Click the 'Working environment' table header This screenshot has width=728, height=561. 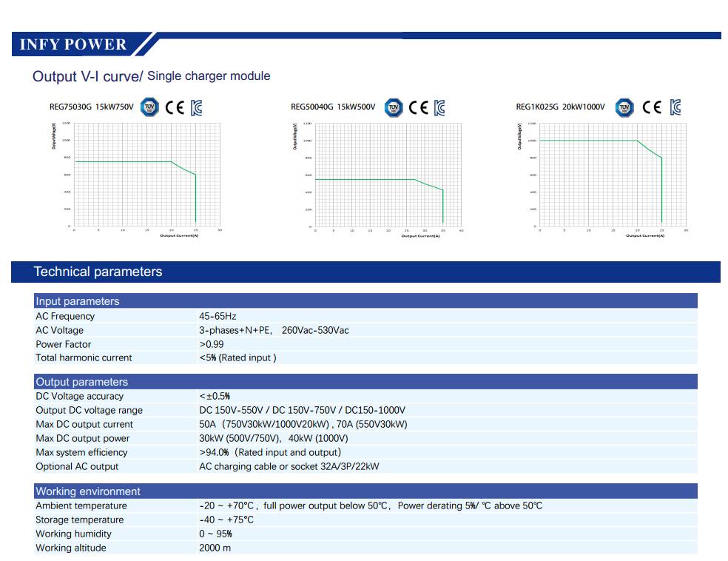(x=365, y=491)
